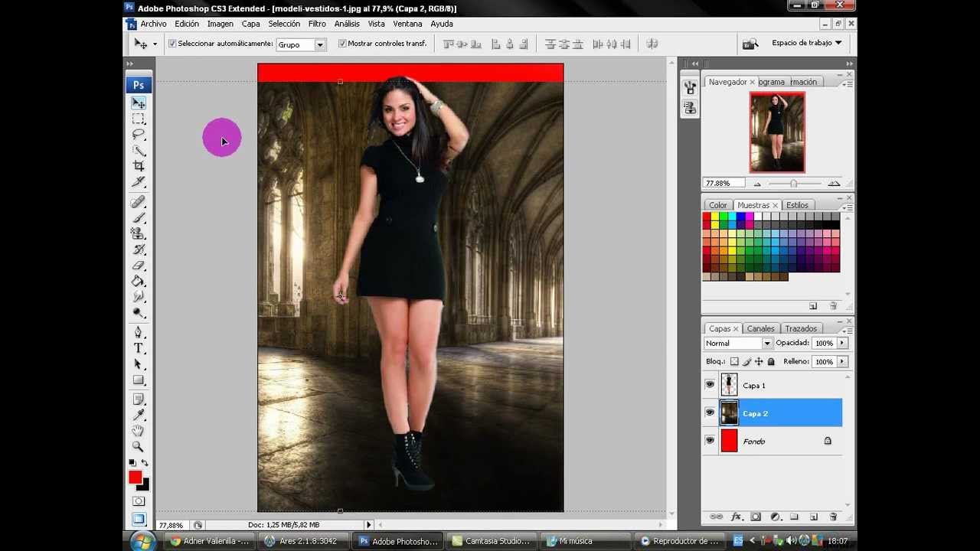
Task: Open the Relleno slider arrow
Action: [x=842, y=361]
